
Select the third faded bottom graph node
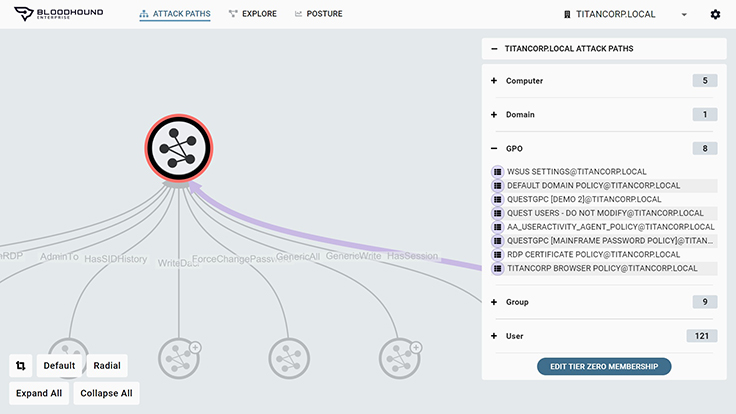coord(289,359)
